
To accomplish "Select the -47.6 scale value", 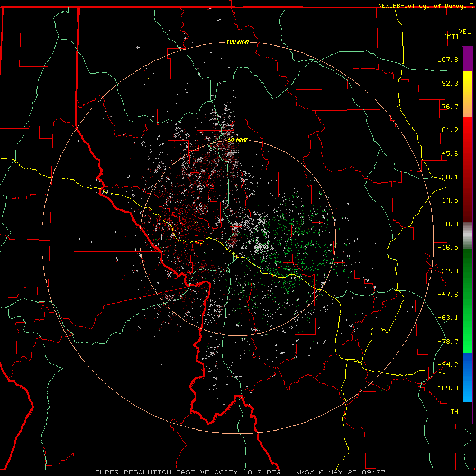I will (x=448, y=295).
